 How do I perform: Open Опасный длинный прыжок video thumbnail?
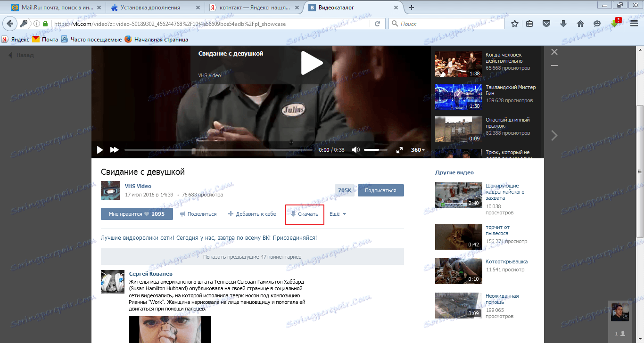[458, 130]
